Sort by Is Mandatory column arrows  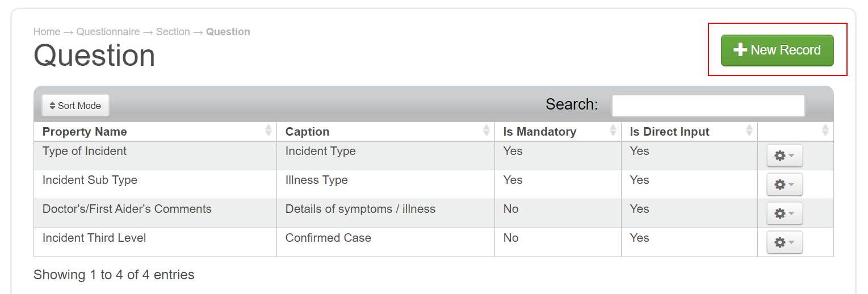point(613,131)
